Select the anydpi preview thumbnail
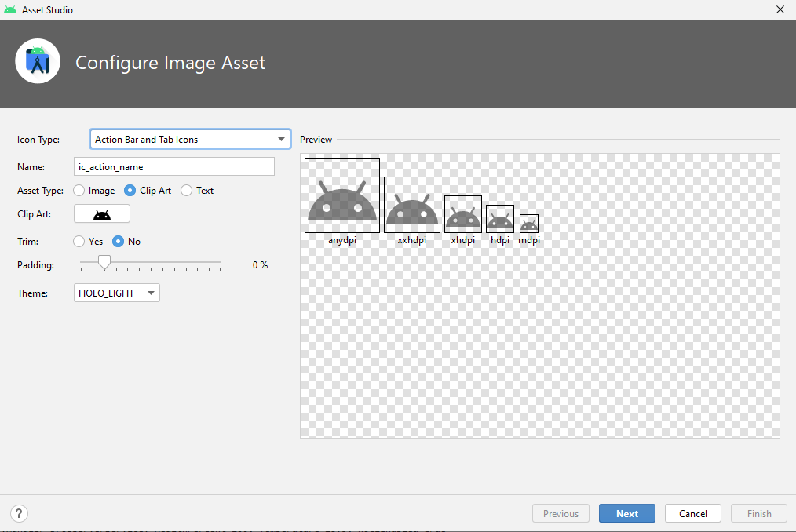Image resolution: width=796 pixels, height=532 pixels. [342, 195]
